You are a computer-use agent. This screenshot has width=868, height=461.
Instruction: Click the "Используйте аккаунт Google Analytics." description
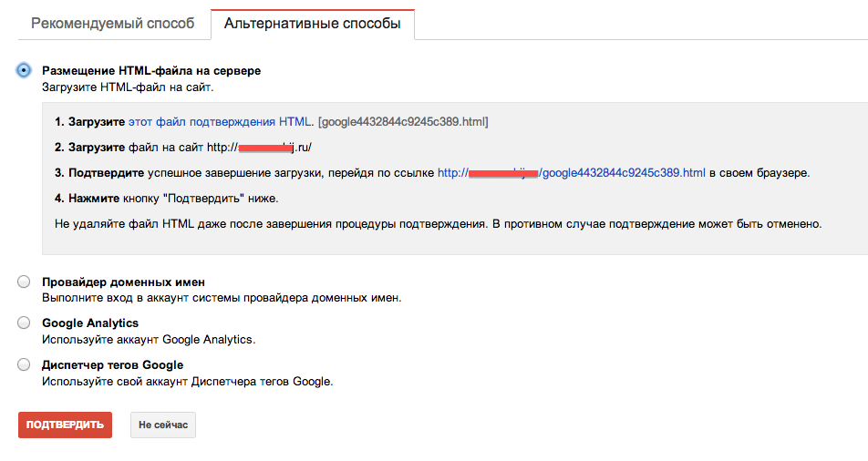149,340
